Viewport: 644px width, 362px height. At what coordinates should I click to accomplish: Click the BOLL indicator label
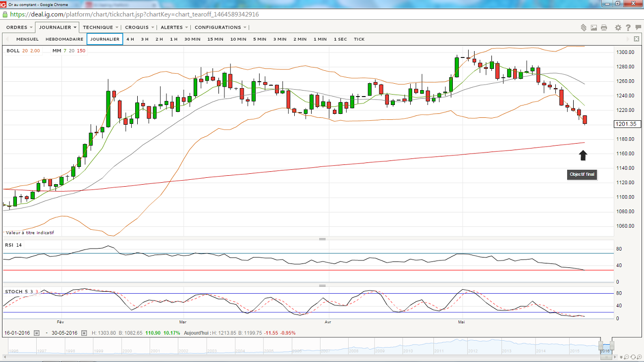13,51
